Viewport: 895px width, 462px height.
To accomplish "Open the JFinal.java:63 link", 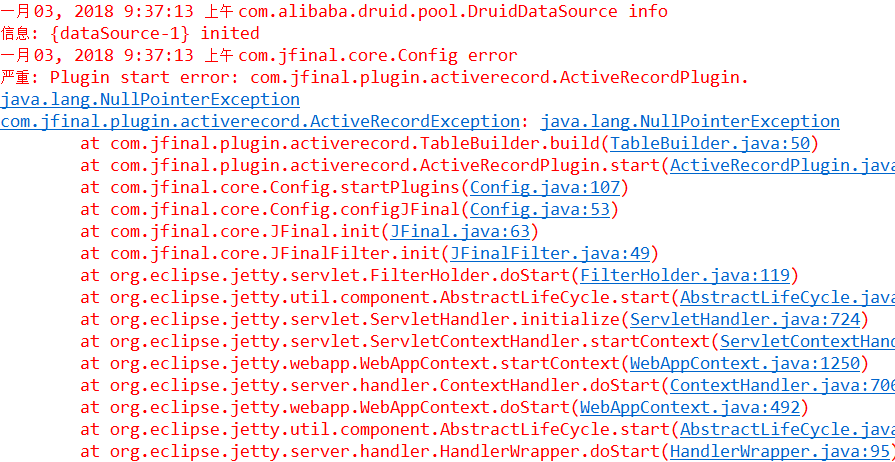I will coord(460,232).
